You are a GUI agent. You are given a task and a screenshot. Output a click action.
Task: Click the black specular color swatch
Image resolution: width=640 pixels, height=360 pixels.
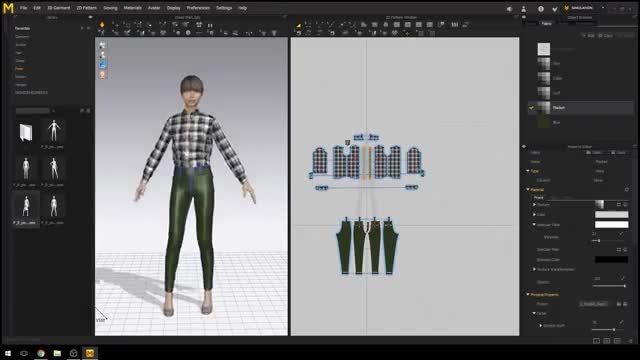(611, 259)
